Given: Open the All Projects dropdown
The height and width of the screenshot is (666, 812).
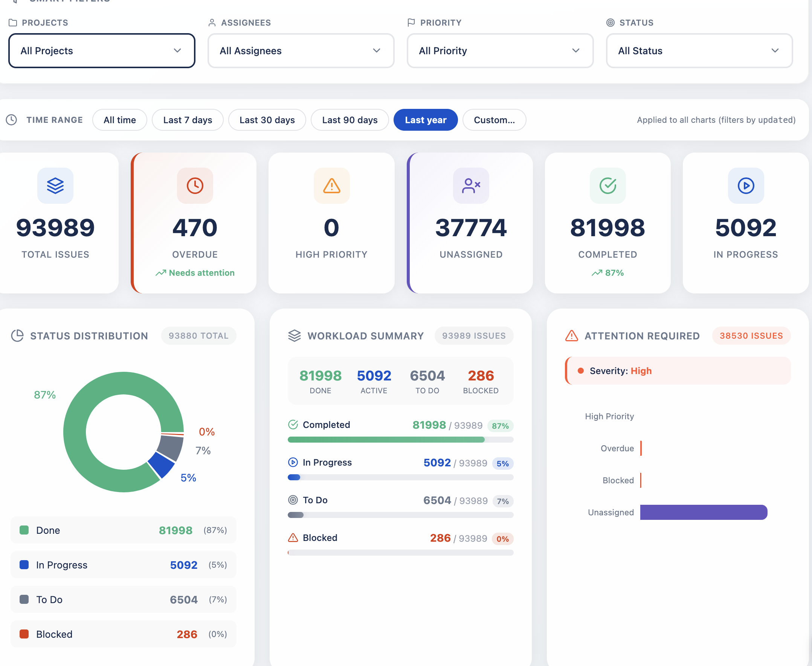Looking at the screenshot, I should (x=102, y=50).
